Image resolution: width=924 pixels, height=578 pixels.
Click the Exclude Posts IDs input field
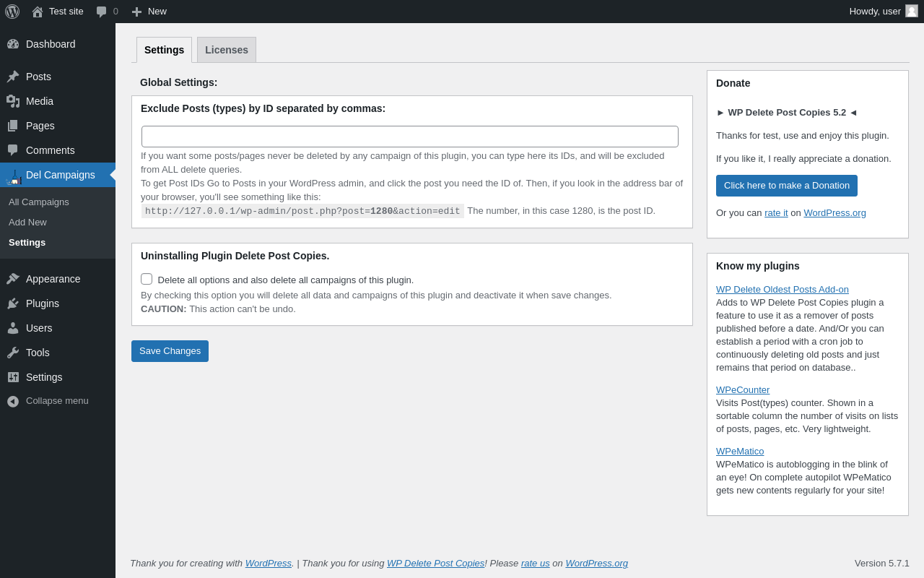coord(410,137)
